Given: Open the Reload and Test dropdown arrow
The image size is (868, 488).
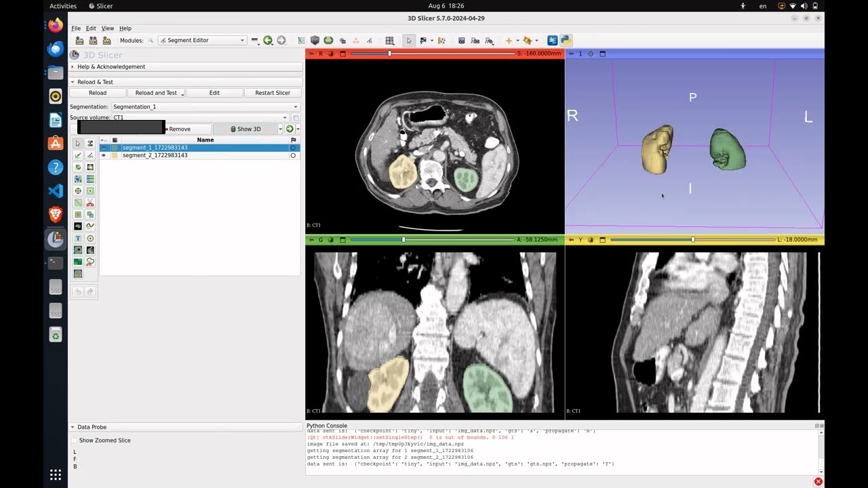Looking at the screenshot, I should [182, 94].
